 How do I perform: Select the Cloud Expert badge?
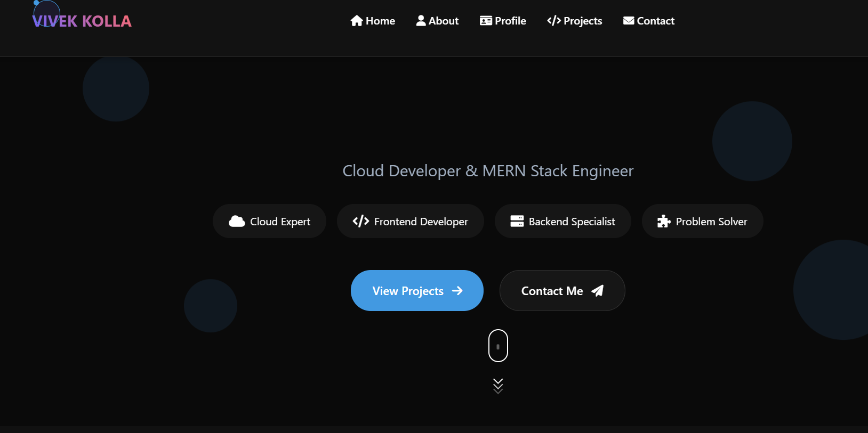coord(269,221)
